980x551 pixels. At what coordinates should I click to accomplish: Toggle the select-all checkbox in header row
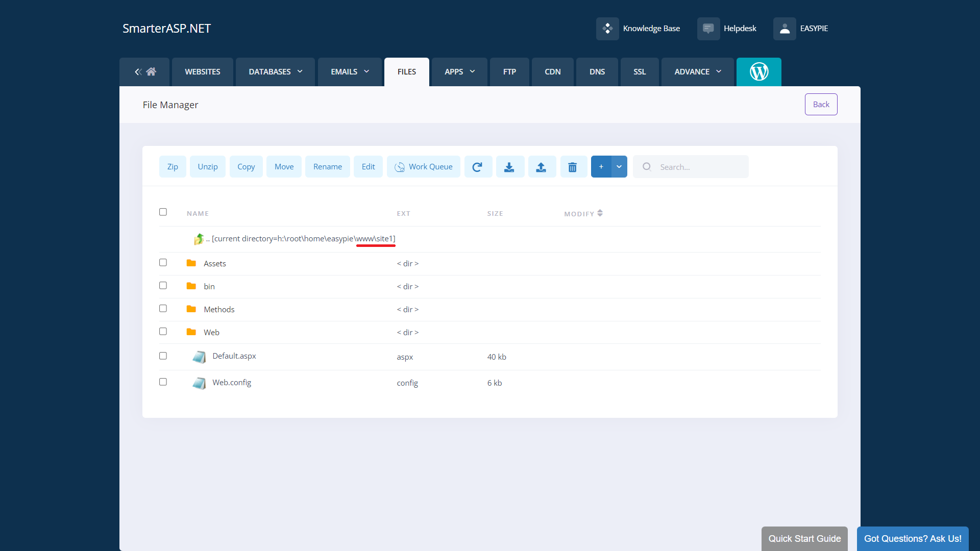[163, 212]
